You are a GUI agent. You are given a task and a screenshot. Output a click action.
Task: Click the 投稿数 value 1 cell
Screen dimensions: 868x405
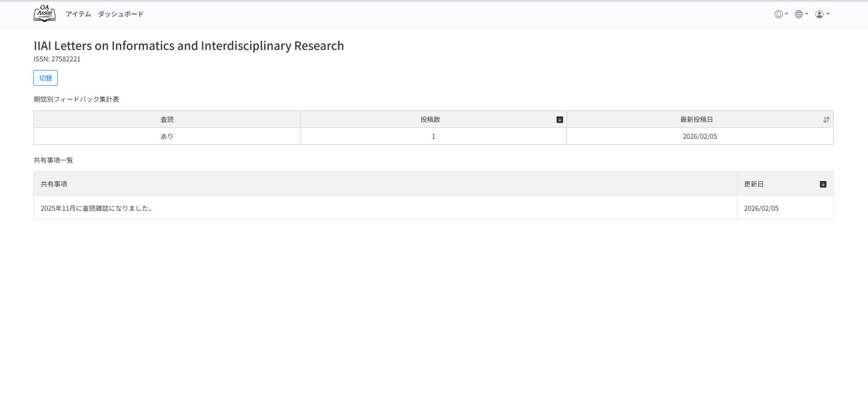(433, 137)
